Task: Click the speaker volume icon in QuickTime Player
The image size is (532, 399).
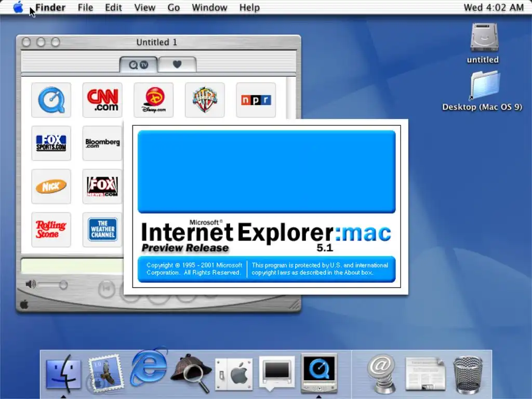Action: [31, 284]
